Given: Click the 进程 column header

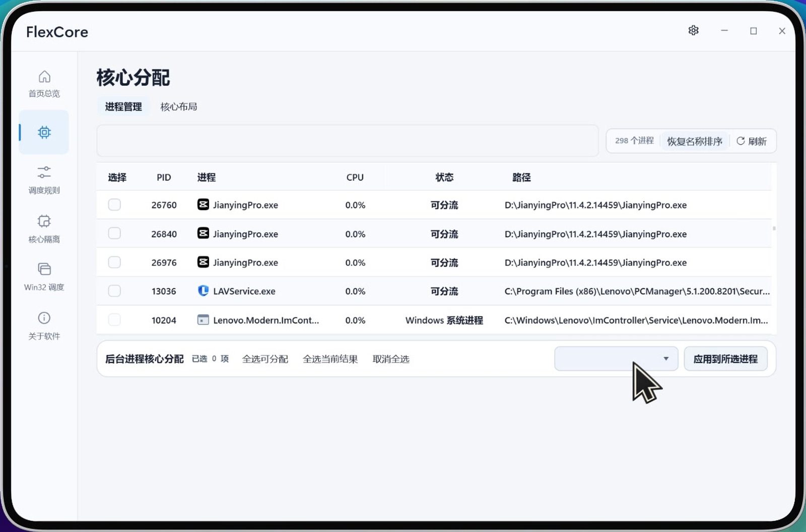Looking at the screenshot, I should click(x=207, y=177).
